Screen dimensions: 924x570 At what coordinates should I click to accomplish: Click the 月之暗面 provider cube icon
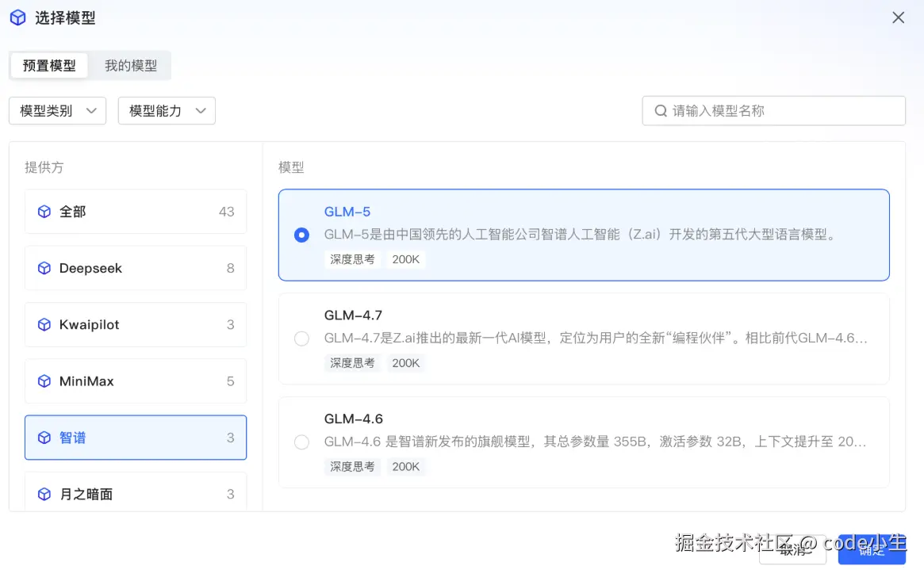44,494
